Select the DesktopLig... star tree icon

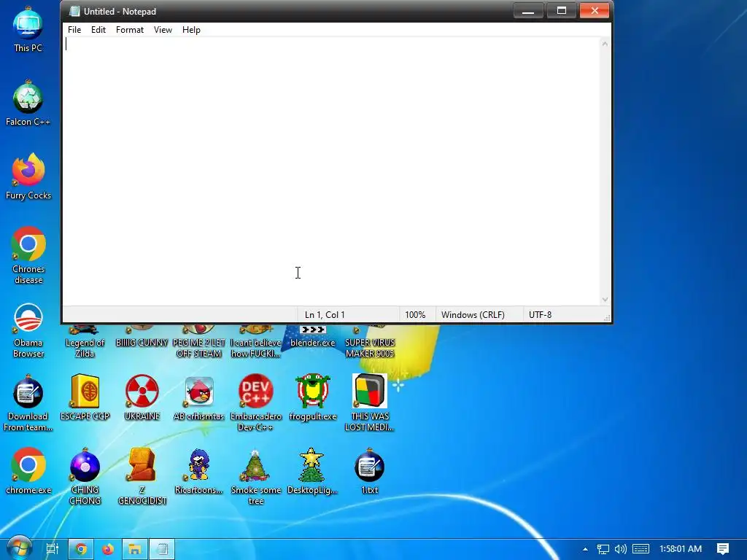point(312,471)
